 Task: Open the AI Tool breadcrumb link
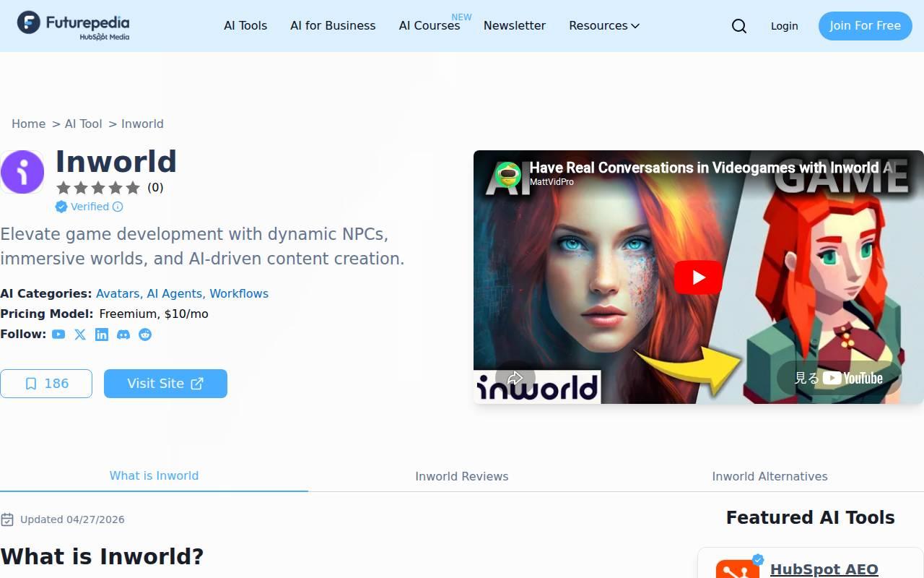pos(84,124)
